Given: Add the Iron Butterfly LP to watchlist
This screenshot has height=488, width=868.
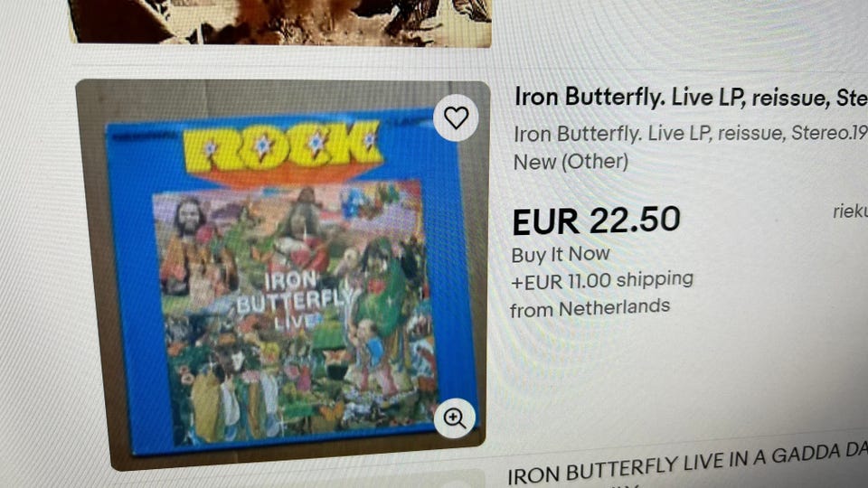Looking at the screenshot, I should pos(456,117).
